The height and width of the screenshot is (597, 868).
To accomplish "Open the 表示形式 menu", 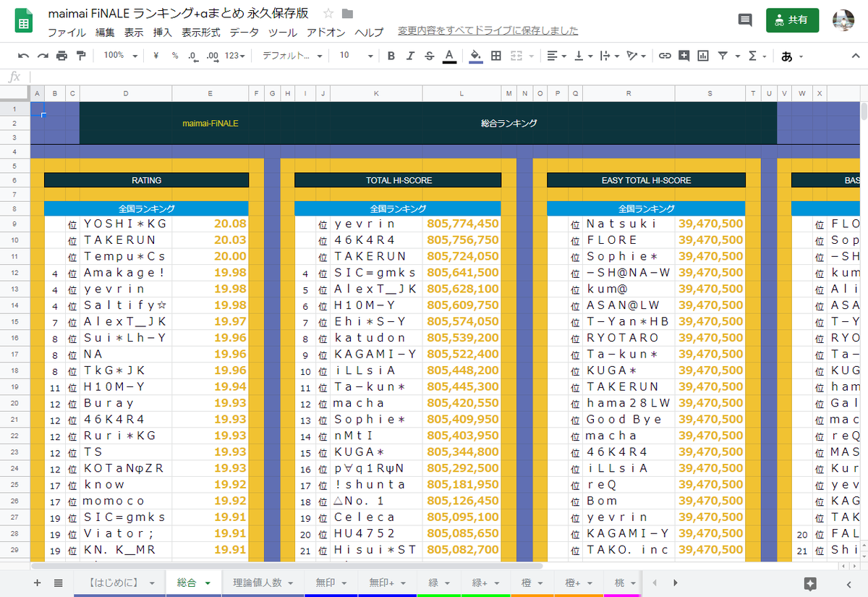I will (200, 33).
